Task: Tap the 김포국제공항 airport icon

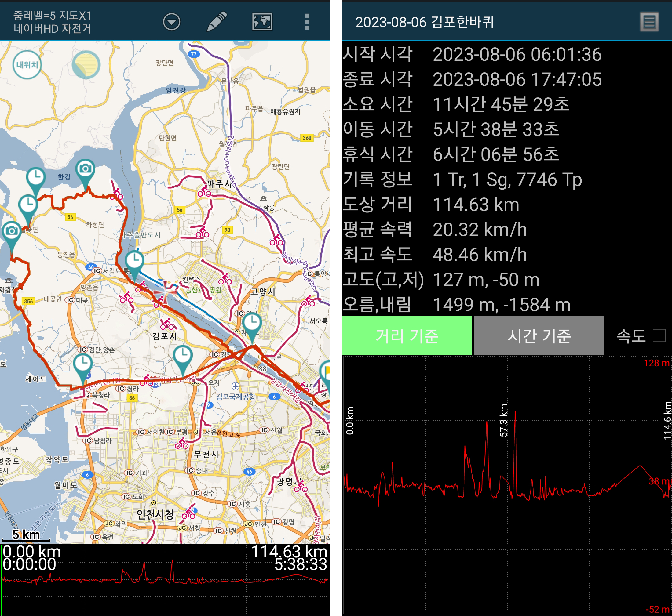Action: [236, 386]
